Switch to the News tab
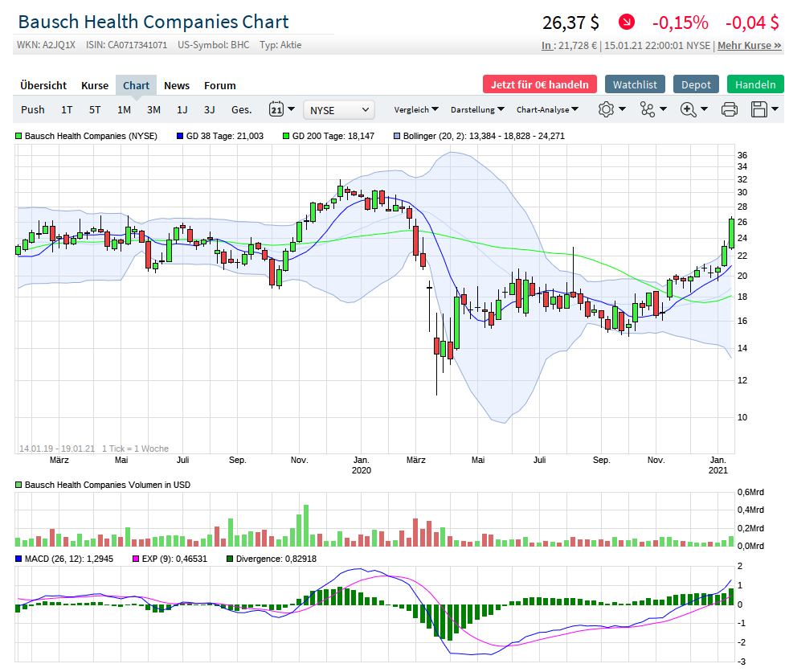The image size is (785, 672). pos(176,84)
